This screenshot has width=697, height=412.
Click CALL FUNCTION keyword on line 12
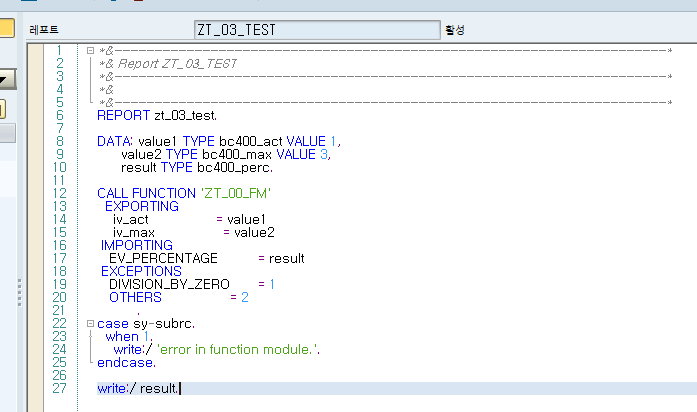point(146,193)
